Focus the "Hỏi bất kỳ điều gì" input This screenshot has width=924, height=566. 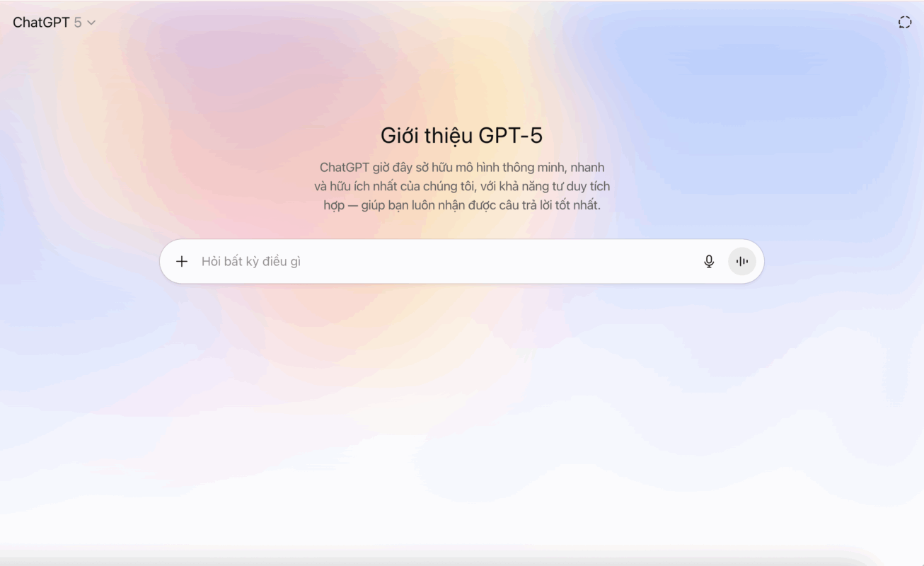click(x=446, y=262)
